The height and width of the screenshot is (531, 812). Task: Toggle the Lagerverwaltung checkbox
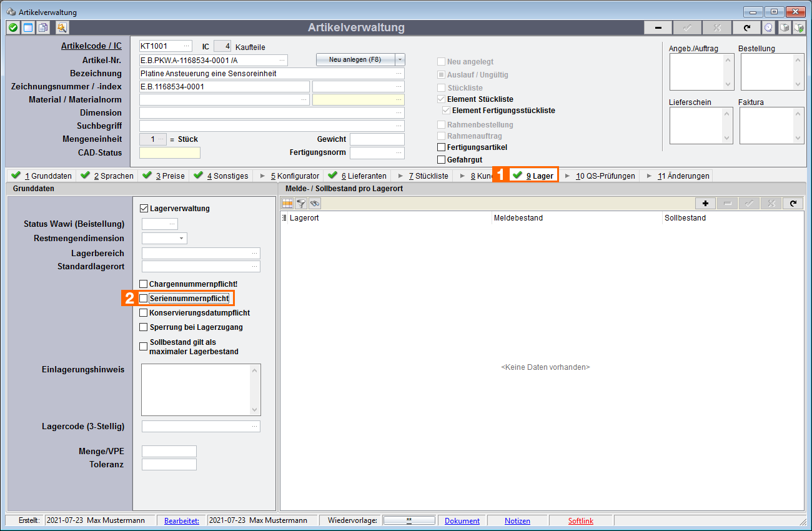(x=144, y=209)
